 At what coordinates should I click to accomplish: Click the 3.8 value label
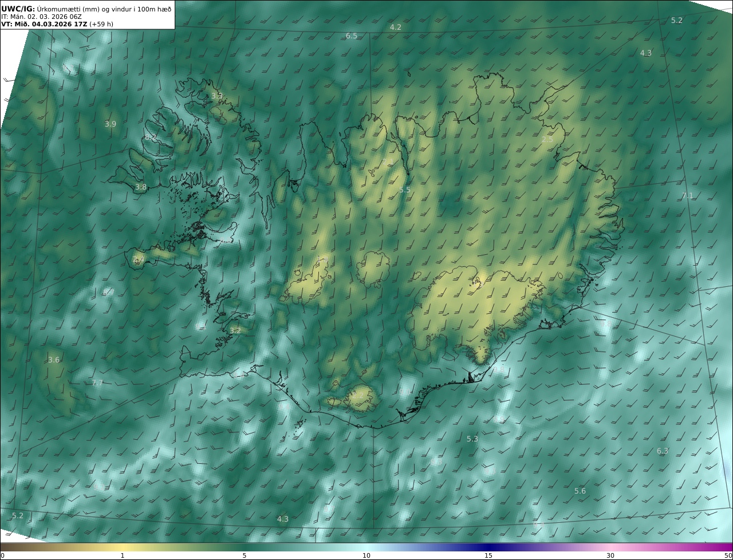(141, 187)
